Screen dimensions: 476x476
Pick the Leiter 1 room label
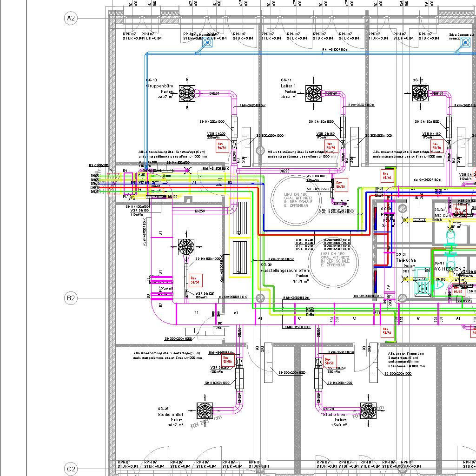tap(288, 86)
